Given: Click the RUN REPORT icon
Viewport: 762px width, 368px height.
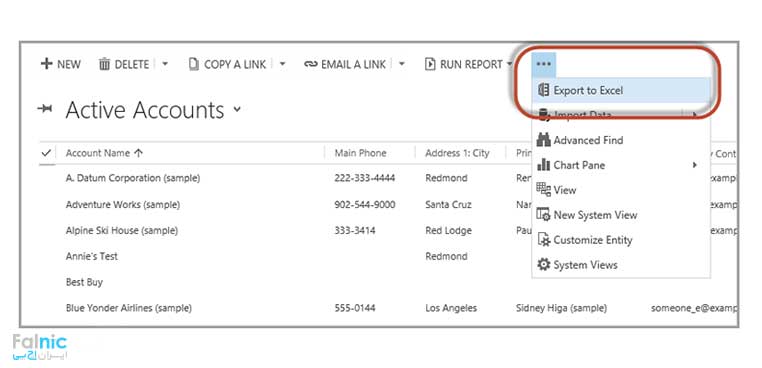Looking at the screenshot, I should (430, 64).
